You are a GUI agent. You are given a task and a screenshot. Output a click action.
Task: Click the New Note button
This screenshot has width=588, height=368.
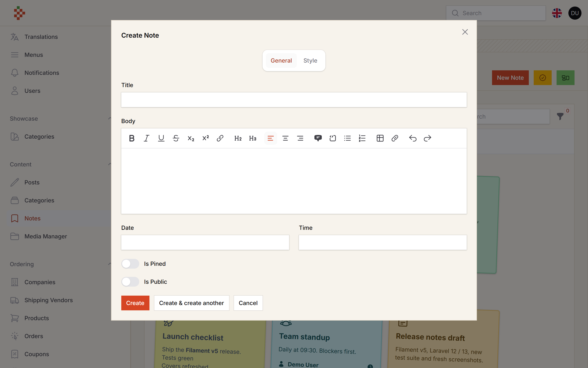pos(510,78)
